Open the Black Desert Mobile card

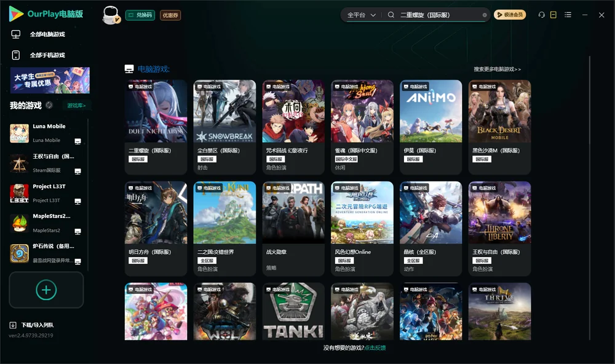[x=499, y=127]
